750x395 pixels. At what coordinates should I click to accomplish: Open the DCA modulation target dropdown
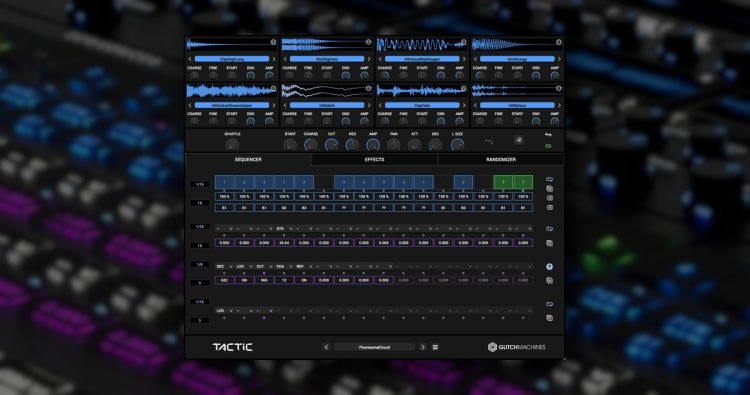coord(284,267)
